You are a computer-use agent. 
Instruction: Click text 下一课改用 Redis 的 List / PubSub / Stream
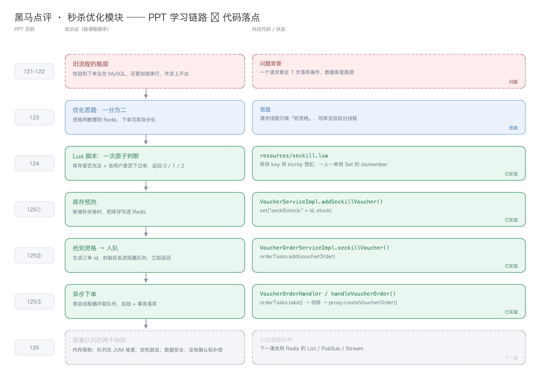click(x=312, y=348)
